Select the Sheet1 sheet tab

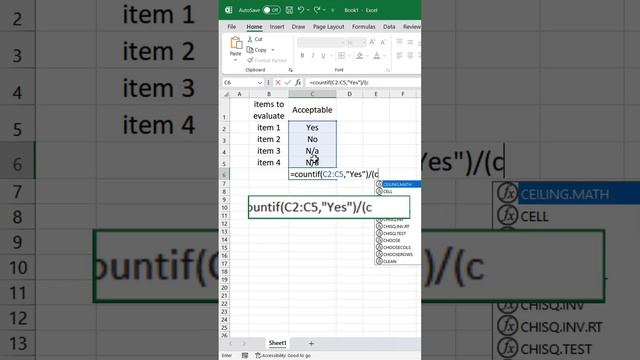[x=278, y=343]
